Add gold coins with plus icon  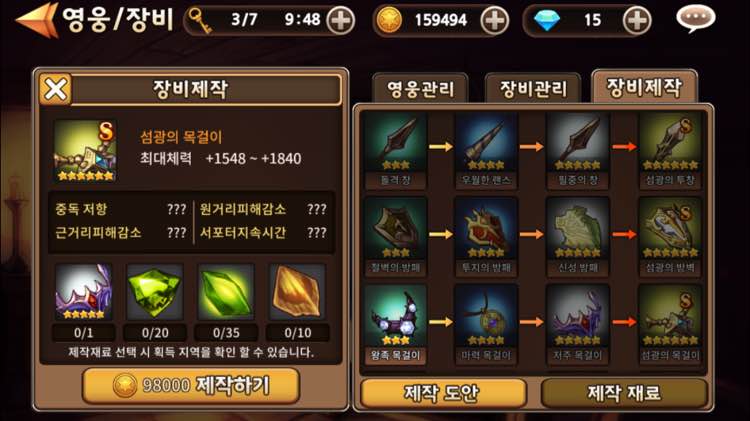click(x=495, y=21)
